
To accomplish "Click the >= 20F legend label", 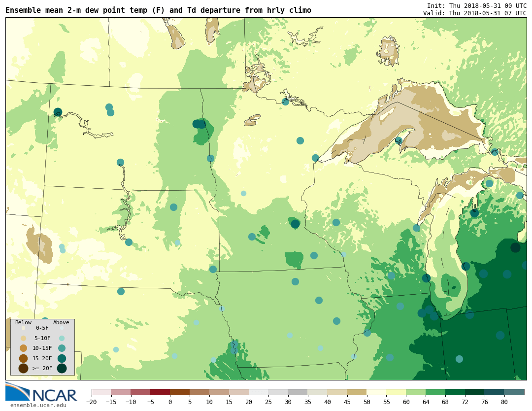I will click(42, 368).
